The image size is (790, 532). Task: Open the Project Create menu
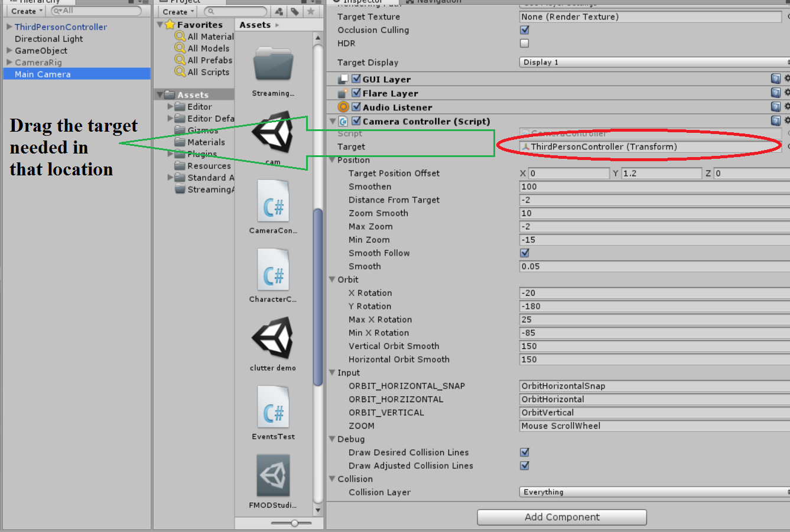(178, 11)
